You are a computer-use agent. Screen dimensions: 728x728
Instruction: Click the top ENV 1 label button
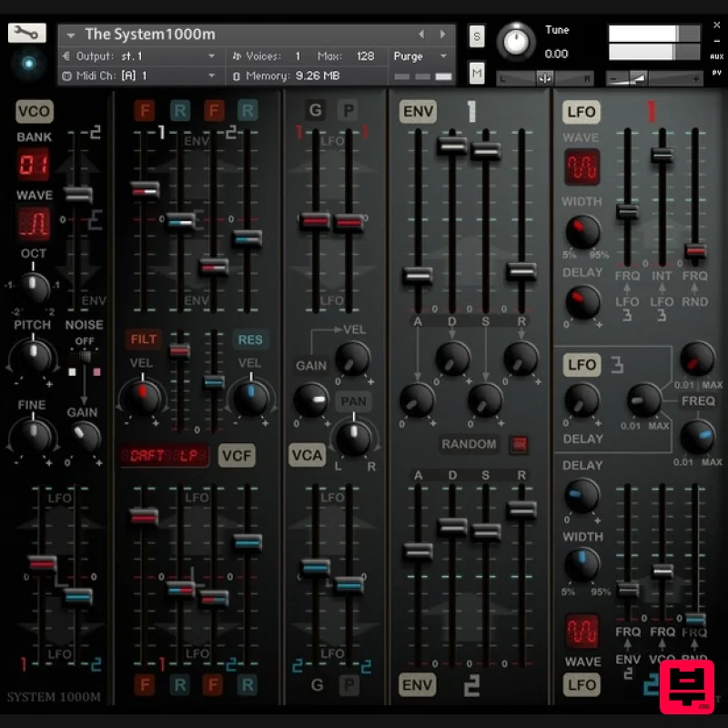[418, 111]
